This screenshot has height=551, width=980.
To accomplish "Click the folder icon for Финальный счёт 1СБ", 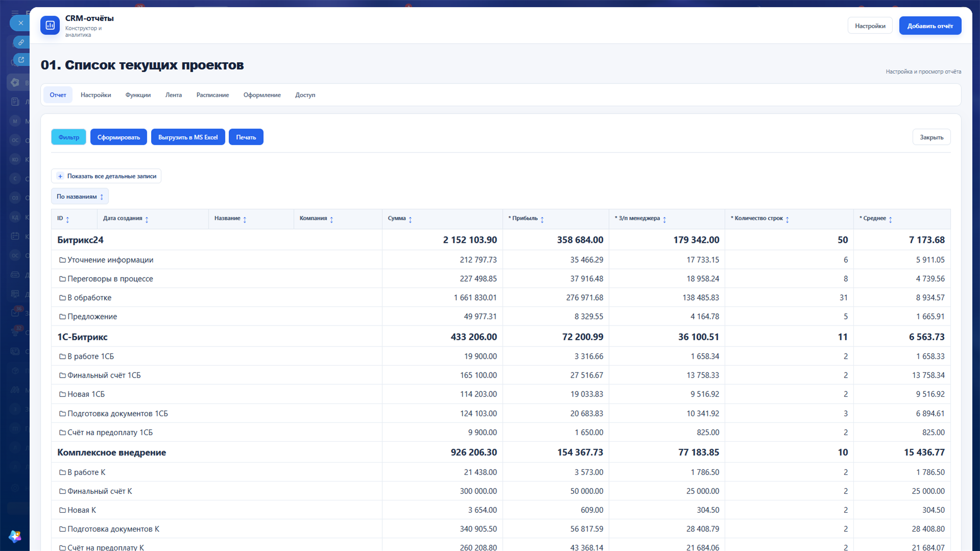I will pyautogui.click(x=62, y=375).
